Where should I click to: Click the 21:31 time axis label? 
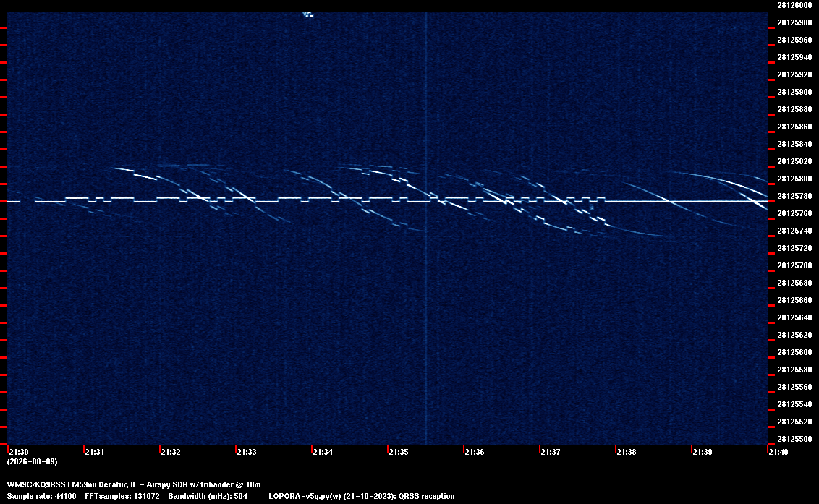95,452
